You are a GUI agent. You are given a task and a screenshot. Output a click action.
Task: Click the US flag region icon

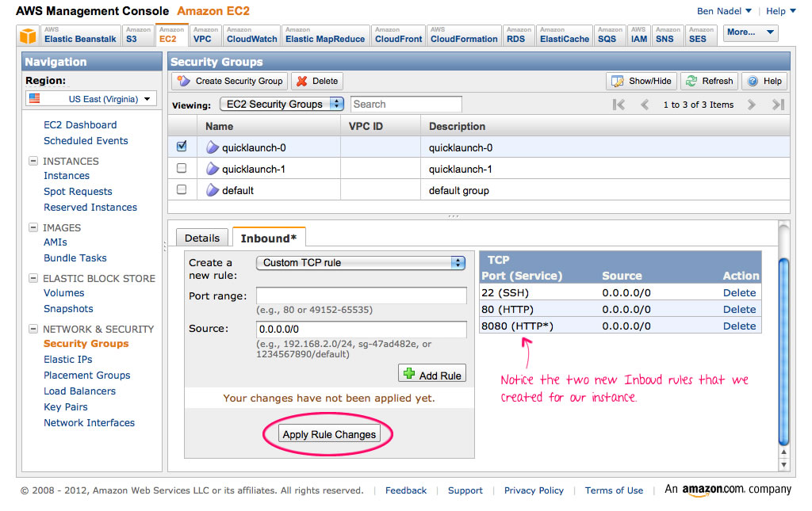point(35,98)
